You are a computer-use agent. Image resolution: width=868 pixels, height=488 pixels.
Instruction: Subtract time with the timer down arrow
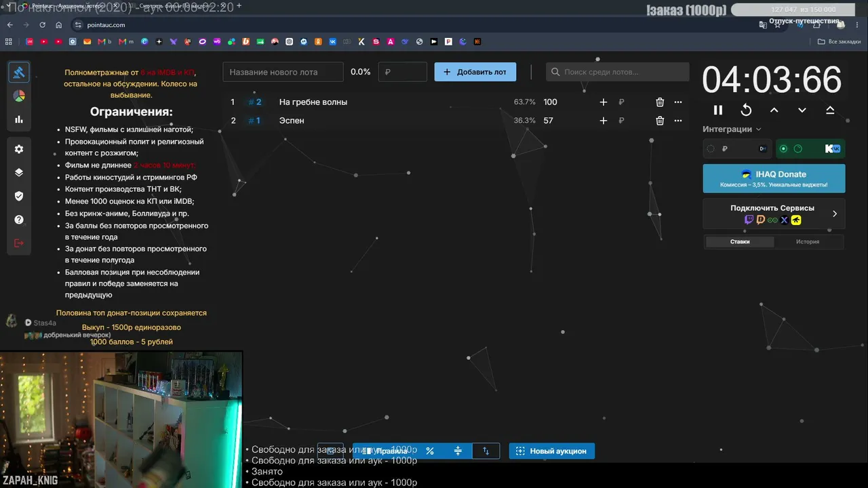[x=802, y=110]
